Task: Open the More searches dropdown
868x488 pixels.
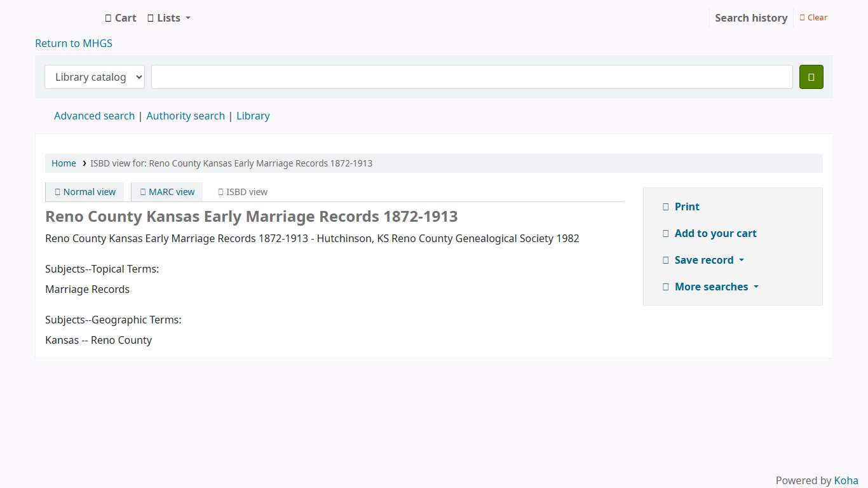Action: point(716,287)
